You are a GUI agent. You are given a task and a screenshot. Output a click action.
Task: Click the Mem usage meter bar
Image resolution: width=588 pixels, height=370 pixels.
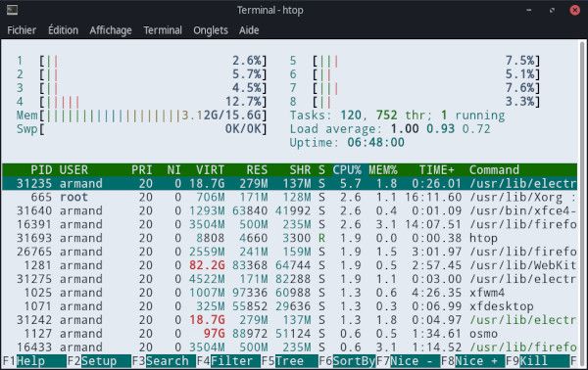coord(142,116)
